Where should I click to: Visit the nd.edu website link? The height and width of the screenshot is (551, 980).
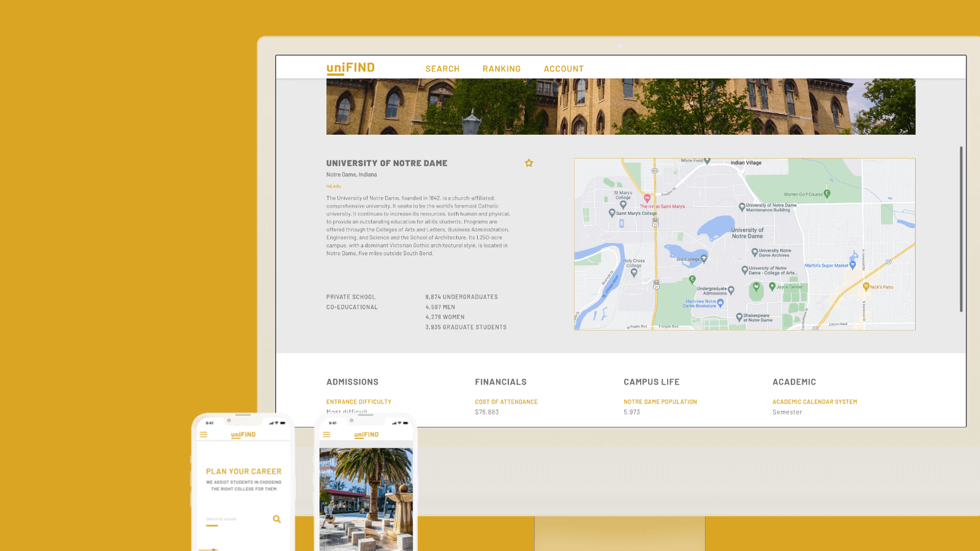coord(334,186)
